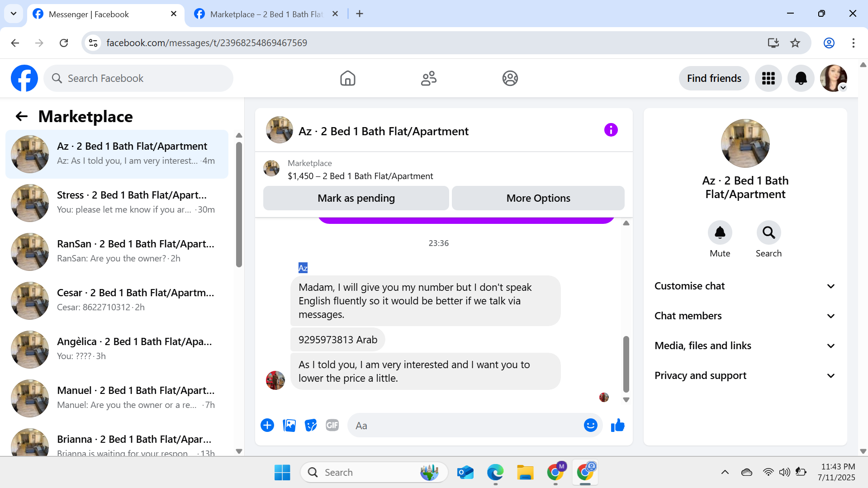View site information icon in address bar

pos(93,43)
